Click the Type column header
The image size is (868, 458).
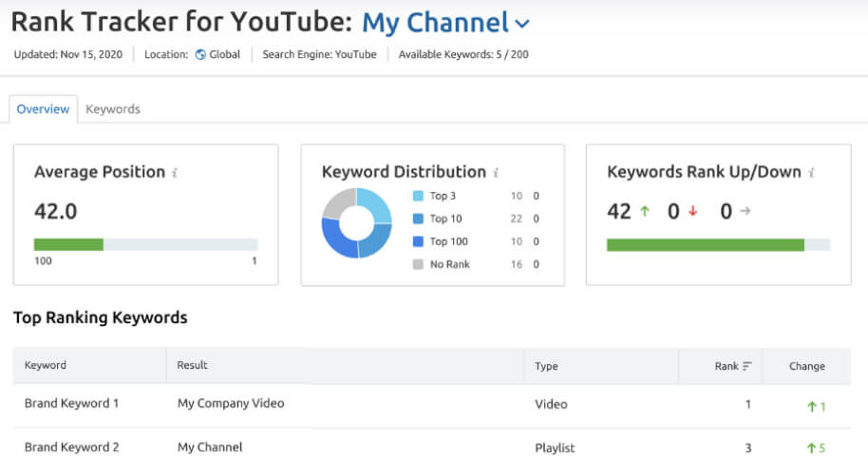[x=546, y=366]
